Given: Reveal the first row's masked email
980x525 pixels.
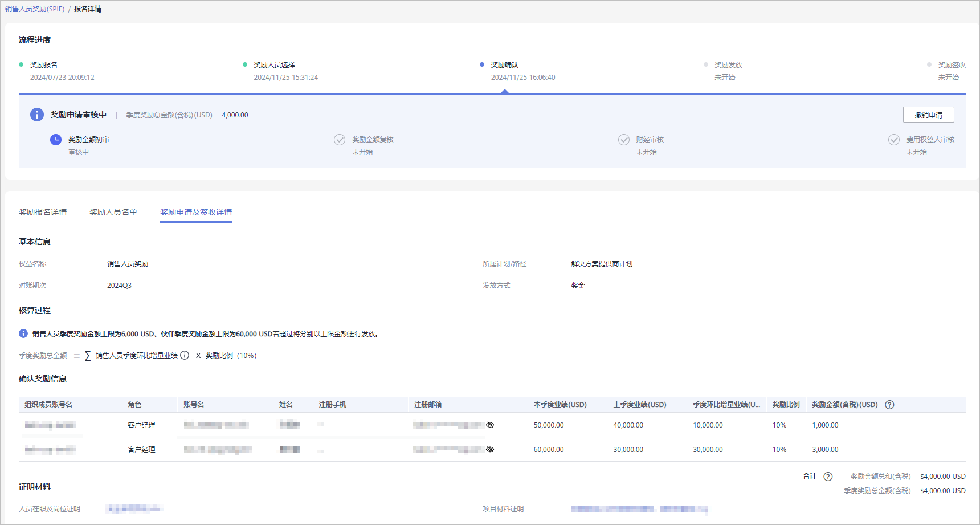Looking at the screenshot, I should [x=490, y=425].
